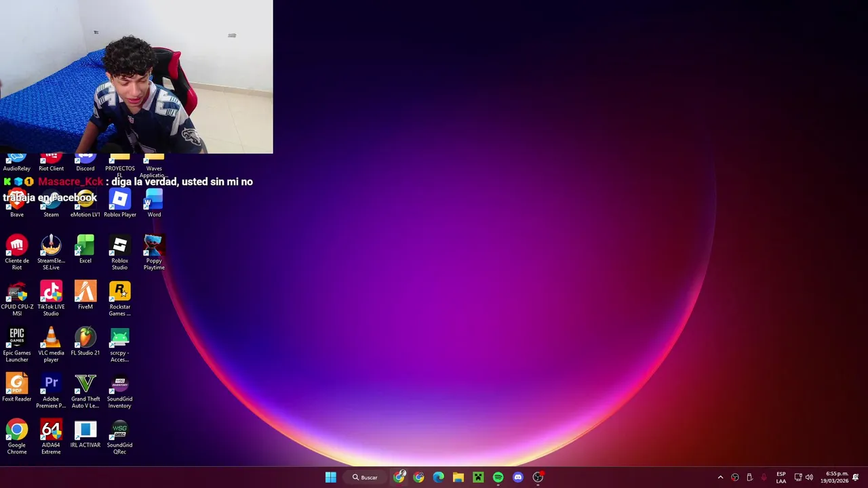
Task: Select the Cliente de Riot desktop icon
Action: pos(17,253)
